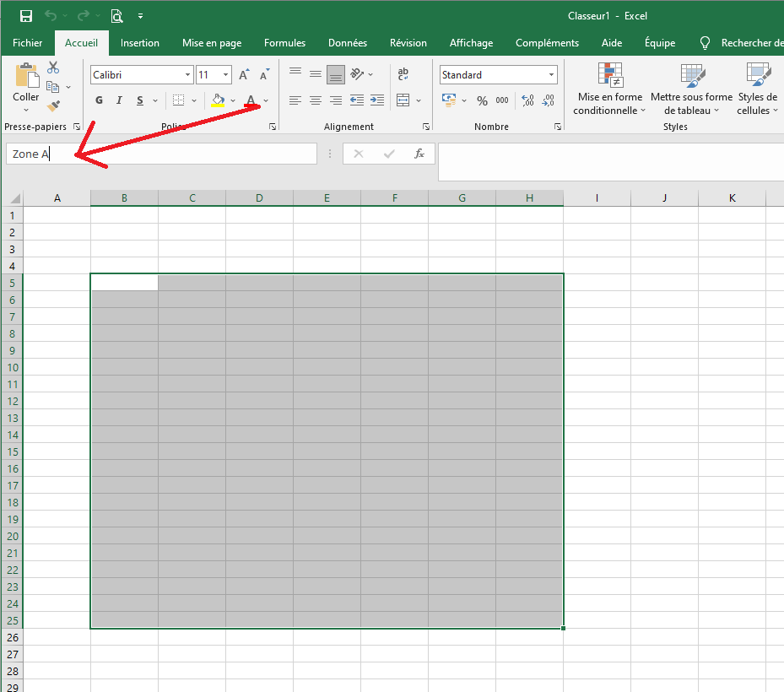Switch to the Insertion tab

coord(140,43)
